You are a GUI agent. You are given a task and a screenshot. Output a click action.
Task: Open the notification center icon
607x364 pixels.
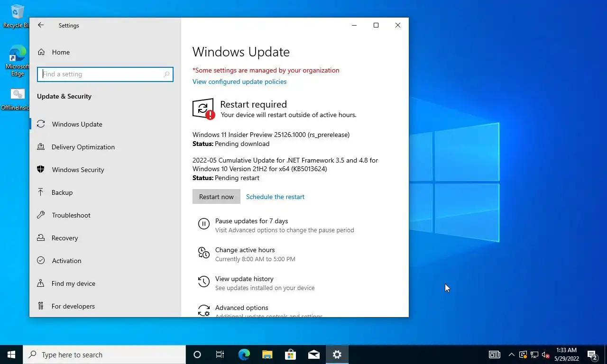click(592, 355)
